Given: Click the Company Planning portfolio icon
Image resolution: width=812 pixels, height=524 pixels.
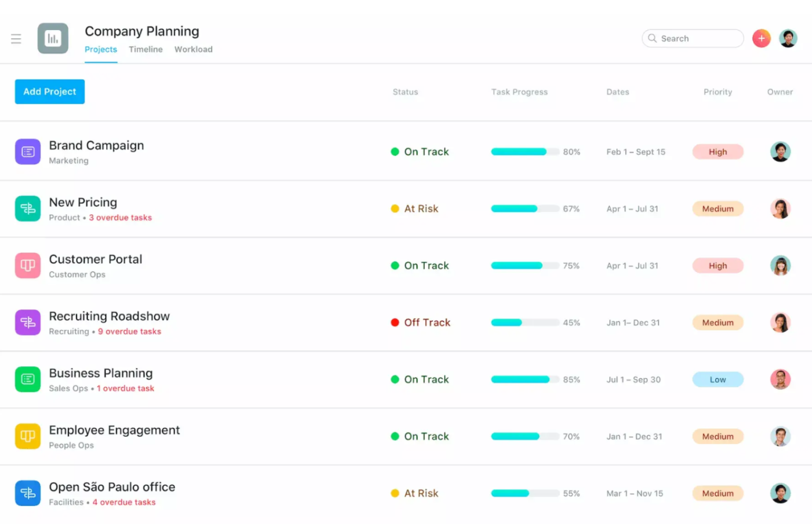Looking at the screenshot, I should 53,38.
